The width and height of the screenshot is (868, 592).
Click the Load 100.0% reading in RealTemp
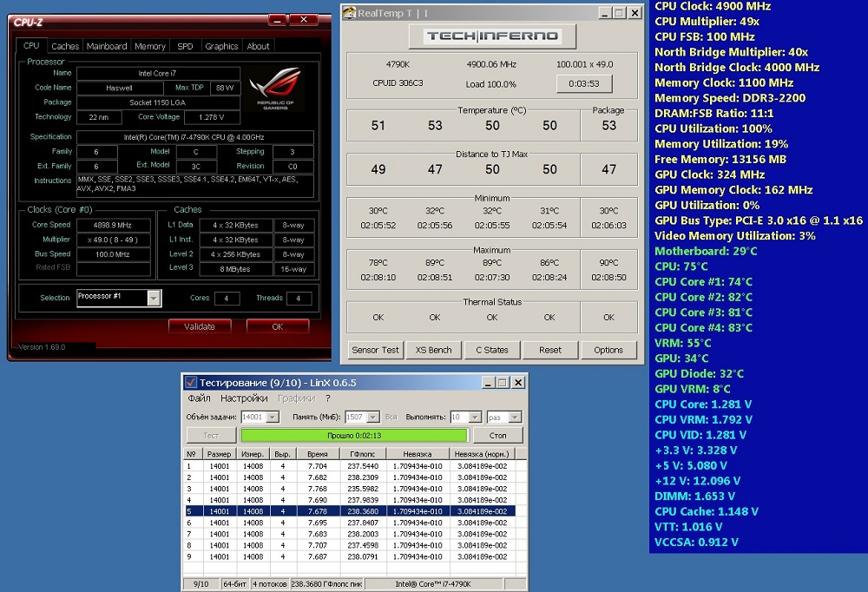[x=491, y=84]
